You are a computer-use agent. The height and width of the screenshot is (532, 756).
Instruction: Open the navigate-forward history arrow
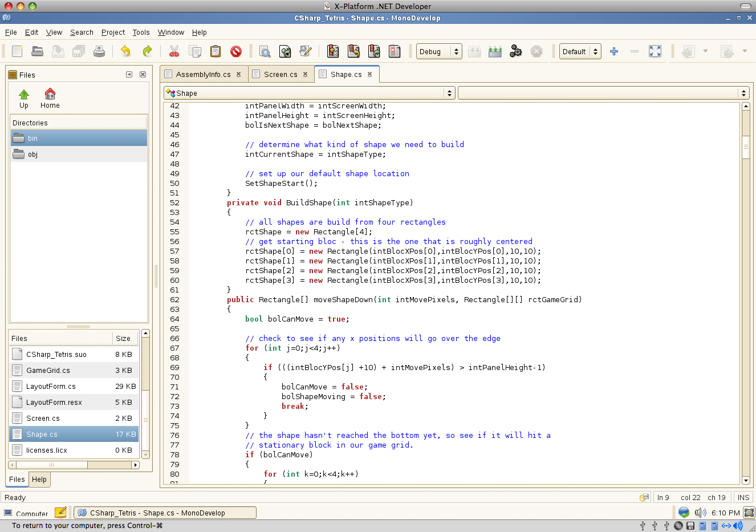(x=745, y=51)
